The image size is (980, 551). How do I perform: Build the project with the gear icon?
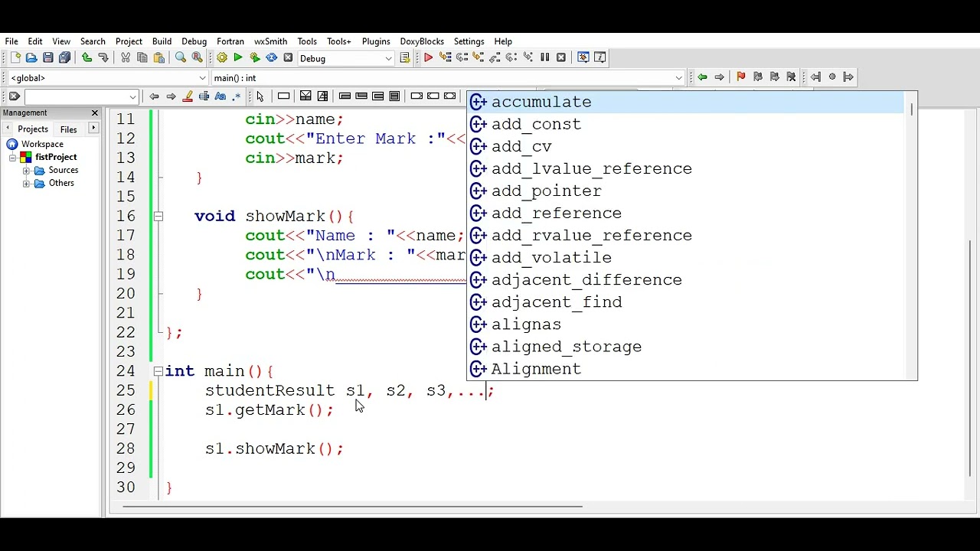(222, 58)
